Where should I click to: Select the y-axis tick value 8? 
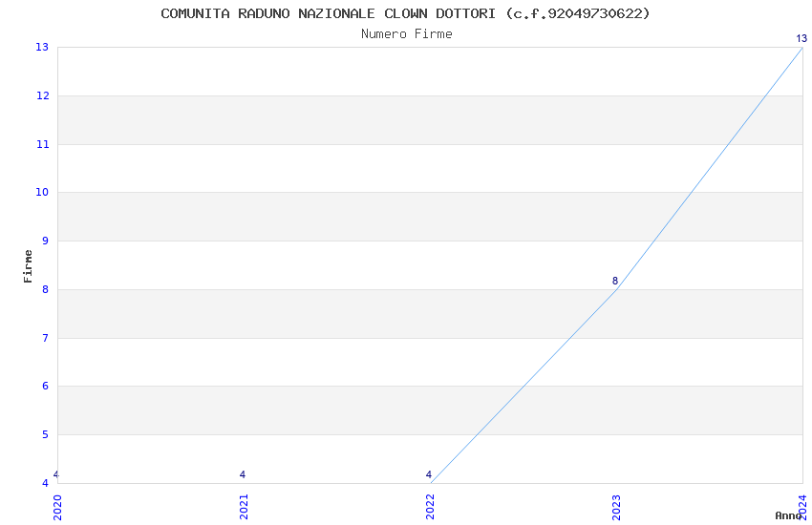tap(45, 289)
